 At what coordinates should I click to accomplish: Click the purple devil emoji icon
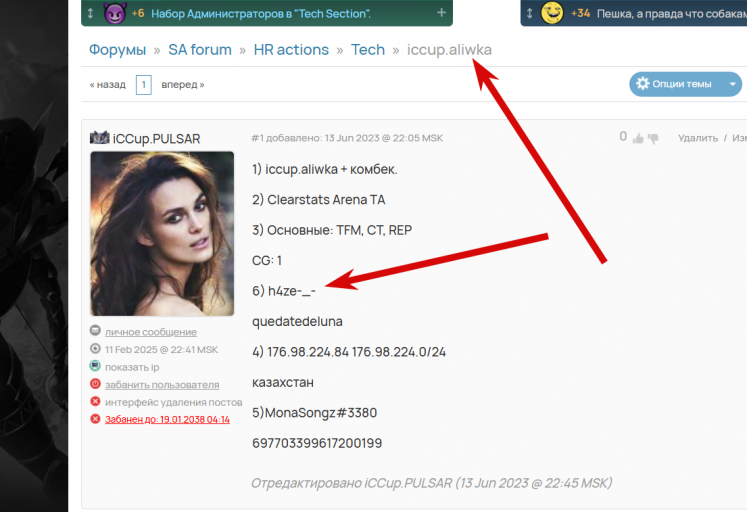point(115,13)
